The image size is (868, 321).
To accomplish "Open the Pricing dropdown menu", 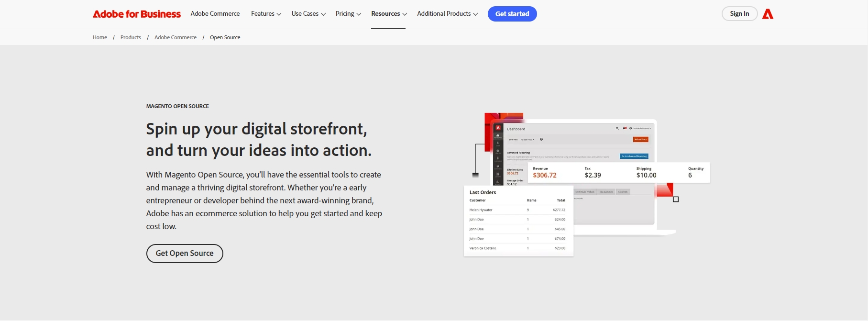I will (x=348, y=13).
